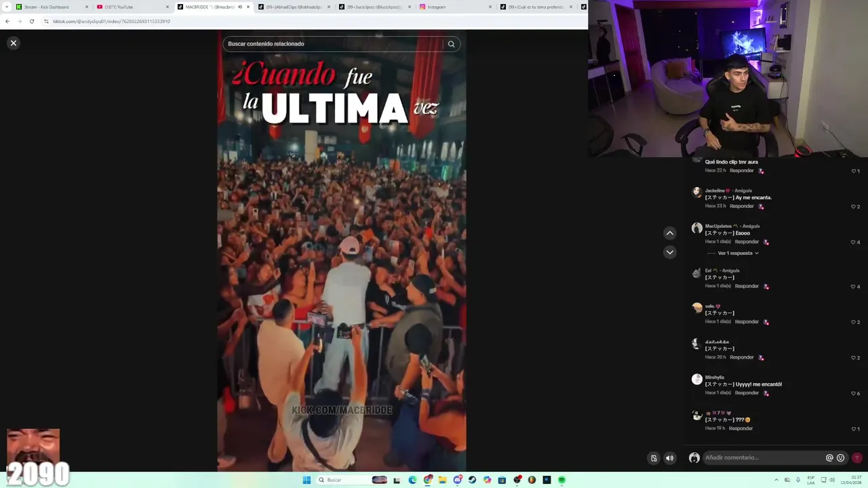Image resolution: width=868 pixels, height=488 pixels.
Task: Open Discord from the taskbar
Action: pos(457,480)
